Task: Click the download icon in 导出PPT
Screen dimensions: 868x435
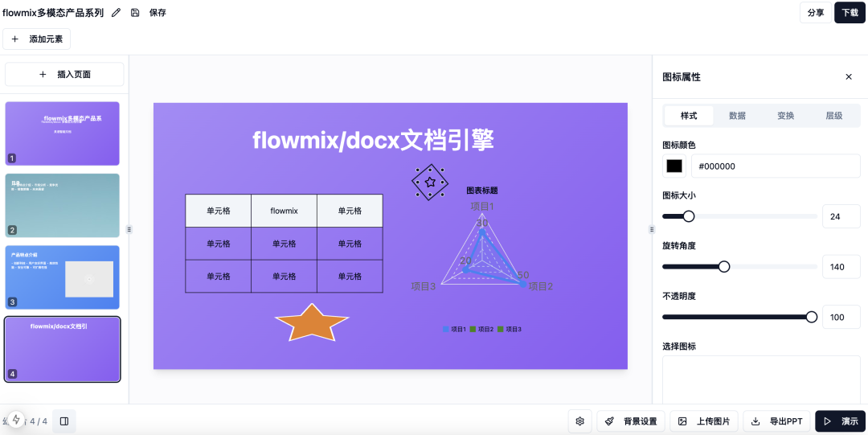Action: pos(755,421)
